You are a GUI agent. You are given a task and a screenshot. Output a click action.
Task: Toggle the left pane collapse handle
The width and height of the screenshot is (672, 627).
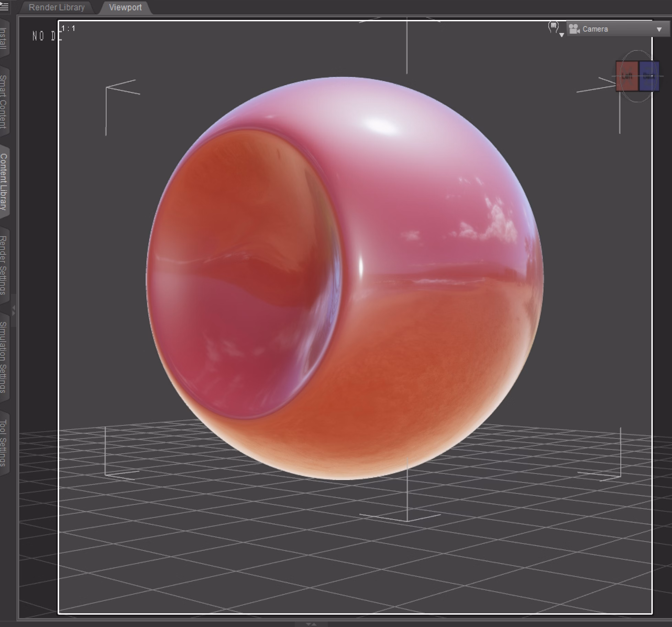[x=14, y=310]
